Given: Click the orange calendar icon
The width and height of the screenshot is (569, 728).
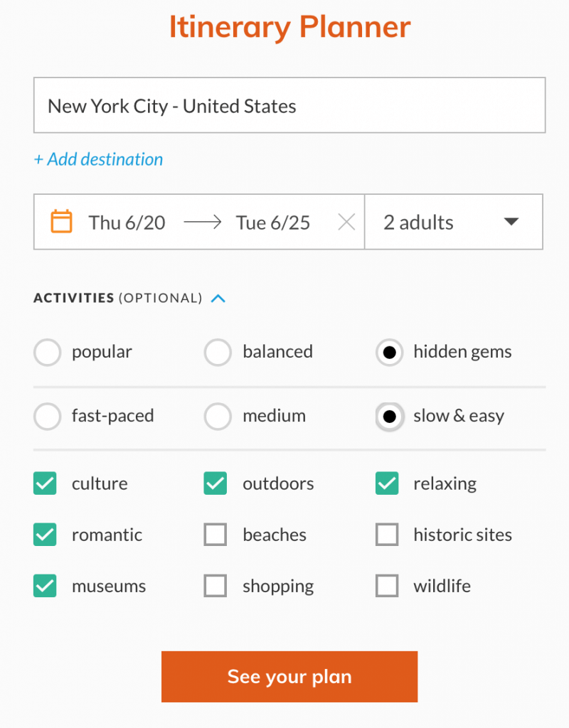Looking at the screenshot, I should click(x=62, y=222).
